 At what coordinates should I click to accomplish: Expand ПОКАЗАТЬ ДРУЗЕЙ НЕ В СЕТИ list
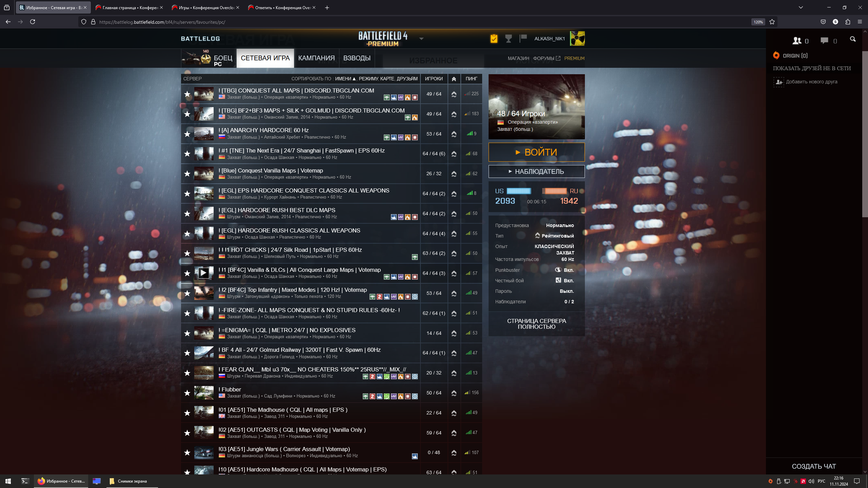click(812, 68)
